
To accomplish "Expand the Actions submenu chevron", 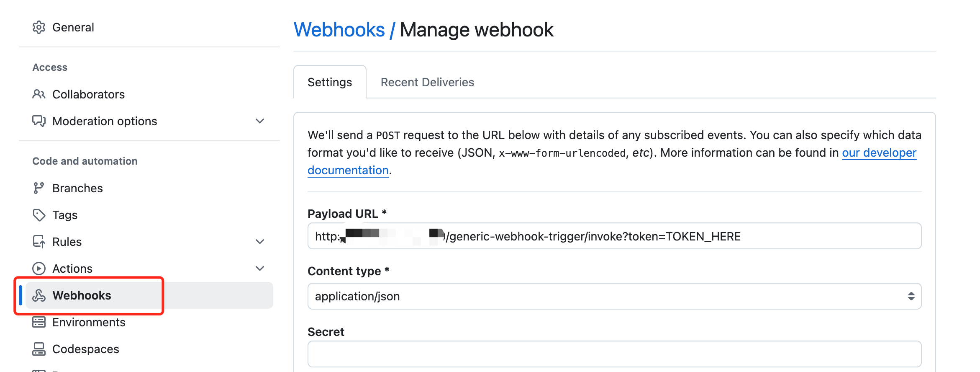I will click(x=260, y=269).
